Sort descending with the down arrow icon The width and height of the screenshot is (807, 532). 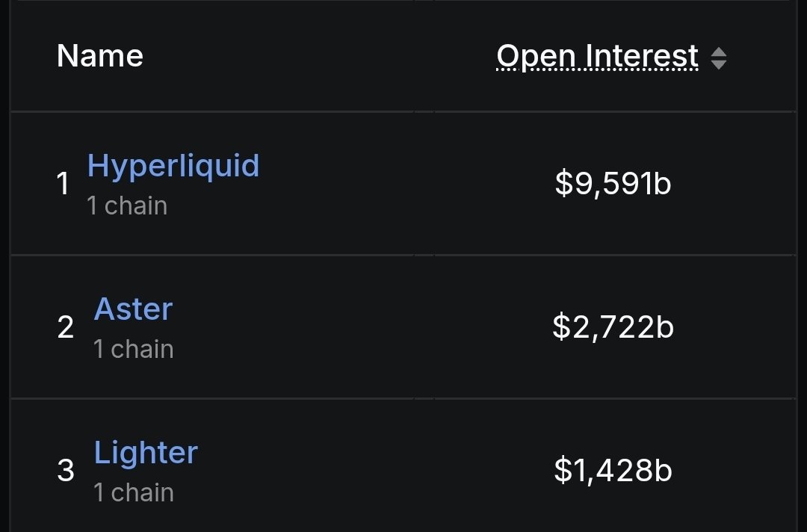(718, 64)
